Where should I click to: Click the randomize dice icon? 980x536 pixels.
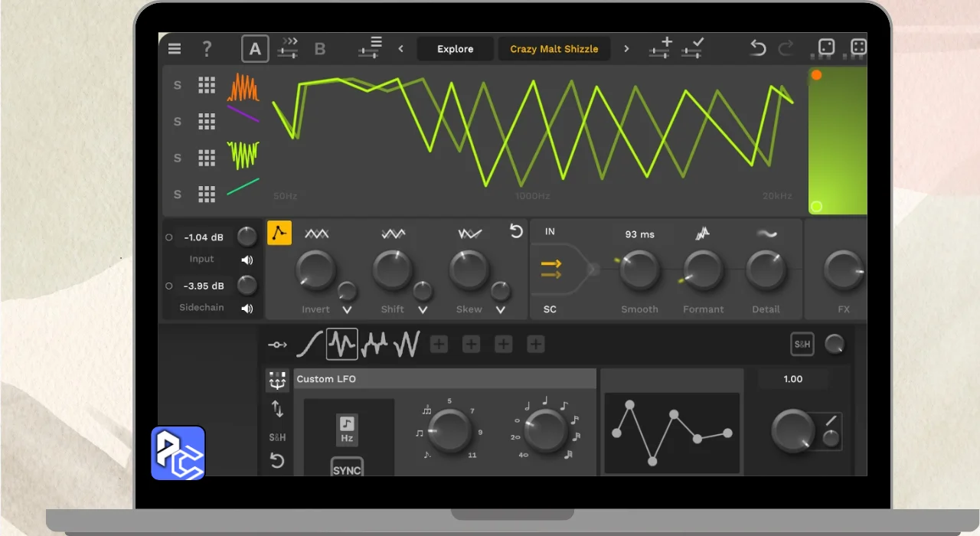[826, 48]
